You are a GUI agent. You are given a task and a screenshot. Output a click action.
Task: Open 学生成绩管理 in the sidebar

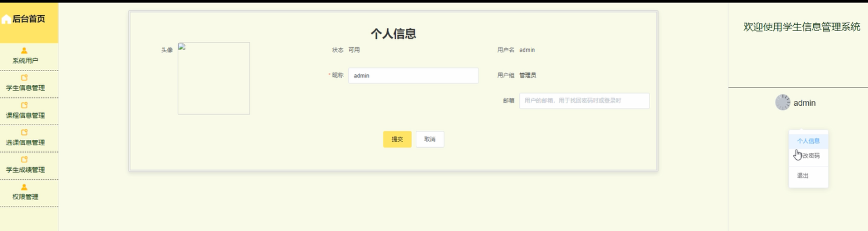[x=26, y=170]
